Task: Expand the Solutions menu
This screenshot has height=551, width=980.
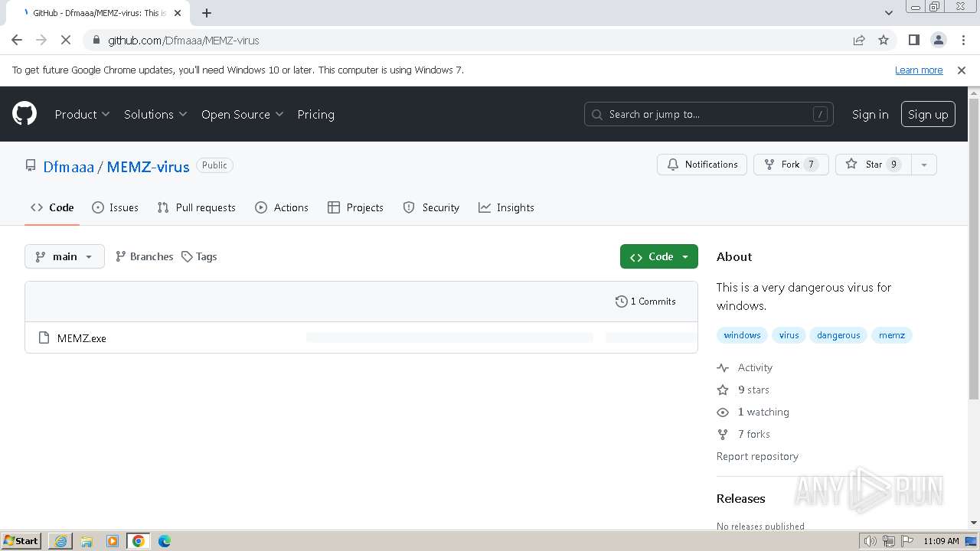Action: (x=155, y=114)
